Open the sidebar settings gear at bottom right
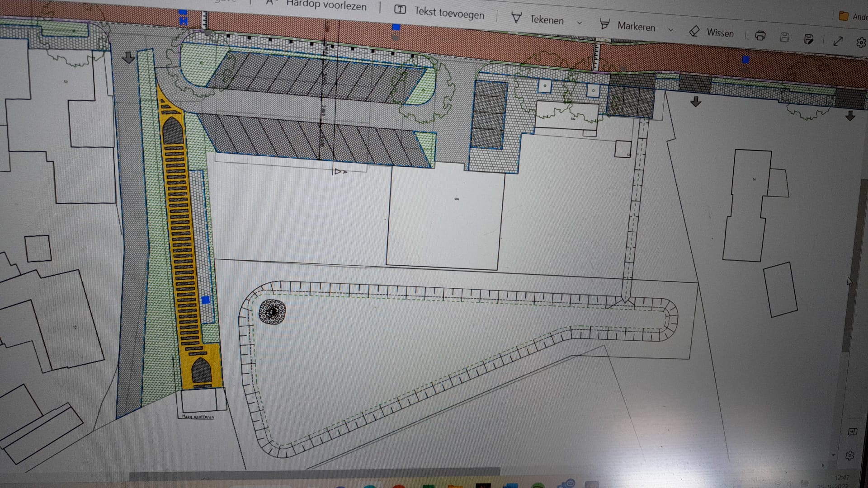This screenshot has width=868, height=488. [849, 455]
